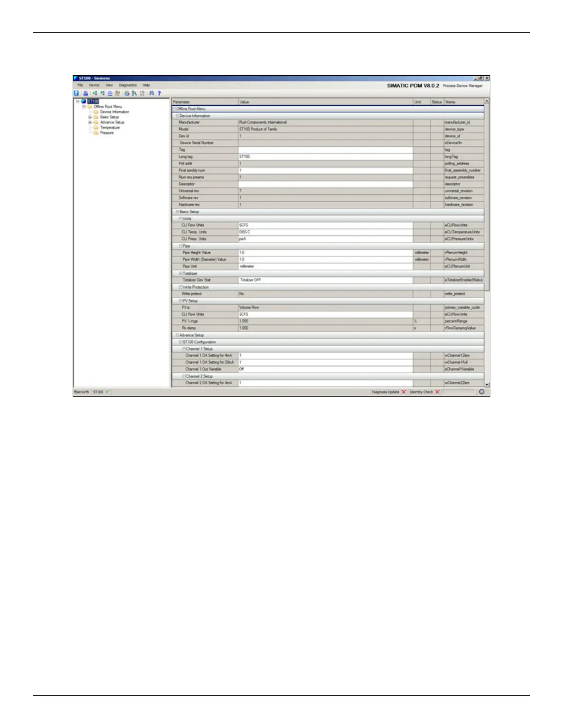Viewport: 563px width, 728px height.
Task: Click the red X beside Identity Check
Action: coord(437,392)
